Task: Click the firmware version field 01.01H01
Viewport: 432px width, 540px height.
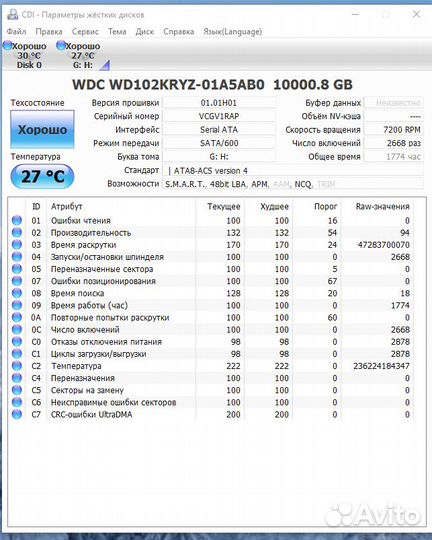Action: 219,103
